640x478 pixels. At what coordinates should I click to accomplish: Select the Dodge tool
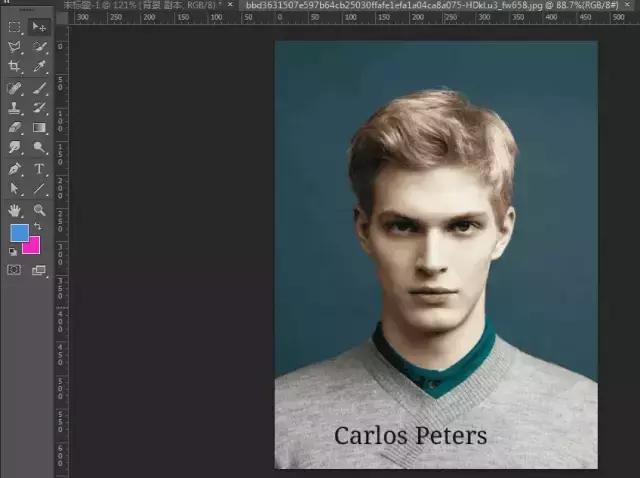tap(39, 147)
